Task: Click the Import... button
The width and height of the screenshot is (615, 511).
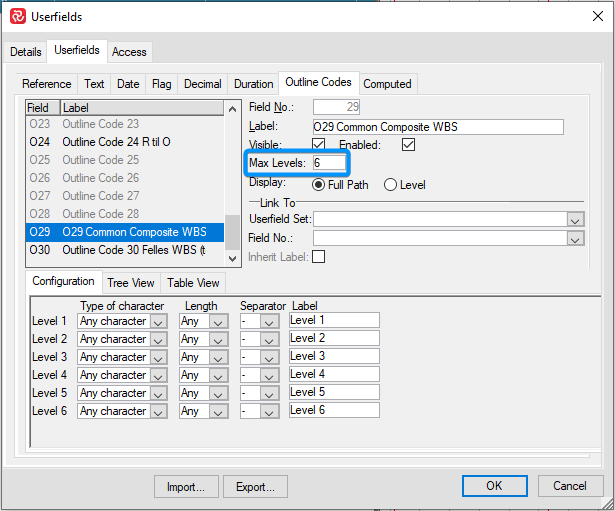Action: pos(186,487)
